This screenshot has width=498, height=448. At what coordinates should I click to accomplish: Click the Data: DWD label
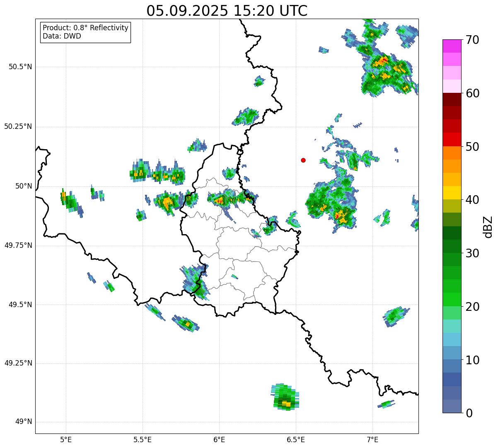[x=62, y=36]
